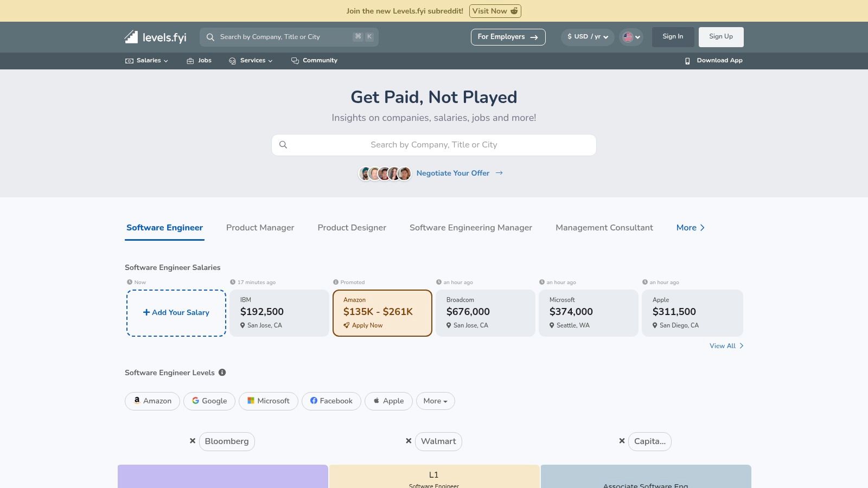
Task: Click the magnifier icon in header search
Action: 210,37
